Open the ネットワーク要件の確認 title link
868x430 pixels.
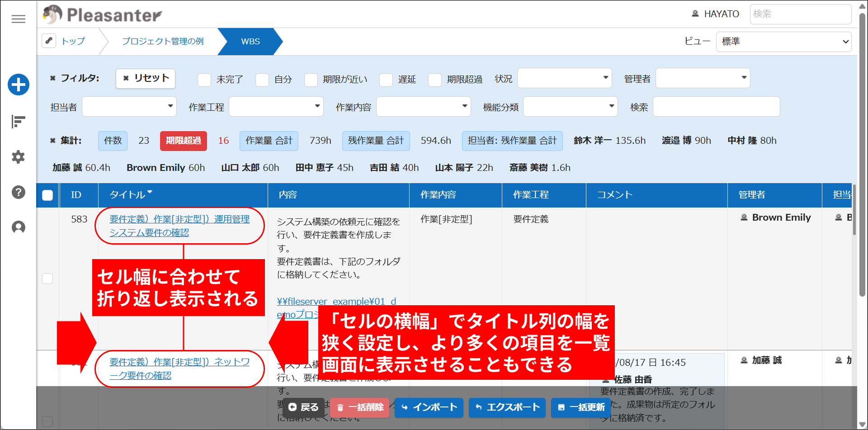pos(179,369)
